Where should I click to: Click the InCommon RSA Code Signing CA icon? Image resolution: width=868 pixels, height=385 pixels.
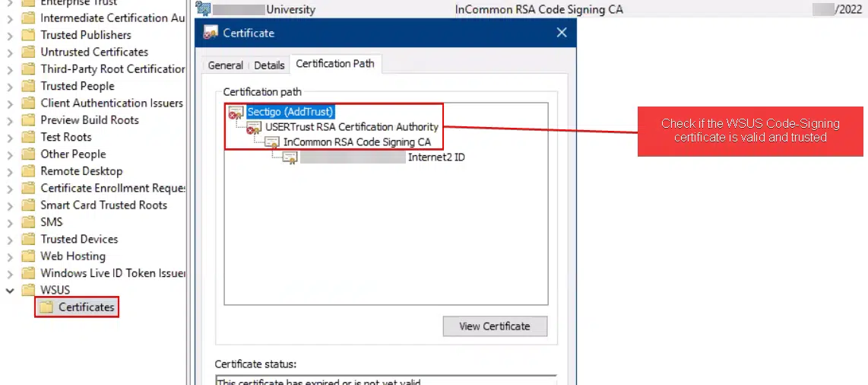272,142
